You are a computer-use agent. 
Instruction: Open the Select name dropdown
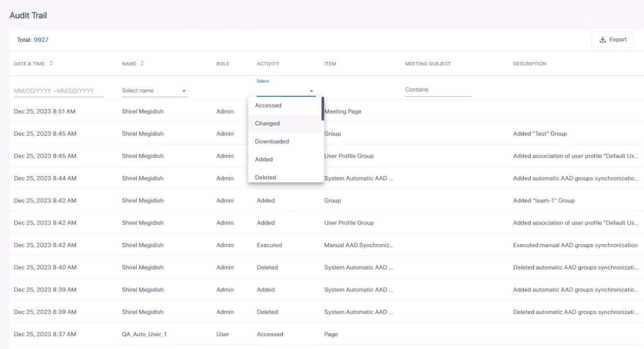(154, 90)
